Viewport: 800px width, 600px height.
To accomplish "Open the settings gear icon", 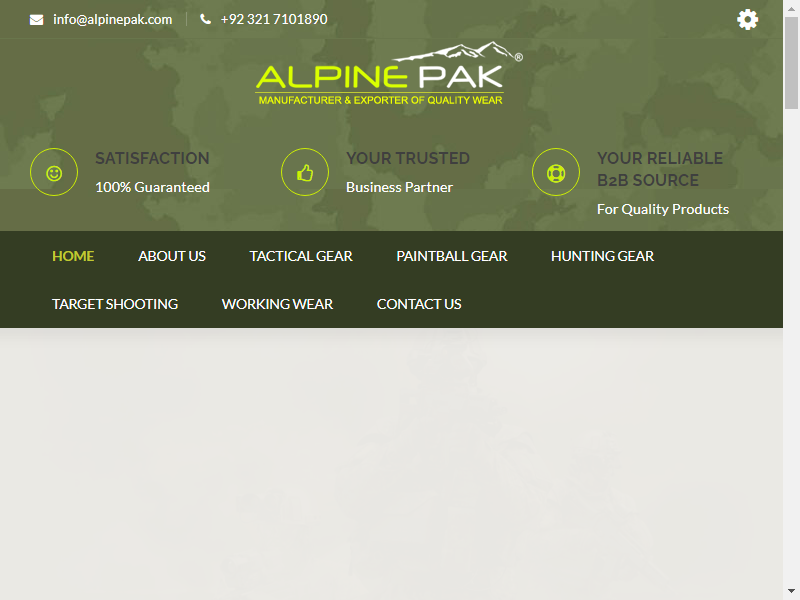I will pyautogui.click(x=747, y=19).
